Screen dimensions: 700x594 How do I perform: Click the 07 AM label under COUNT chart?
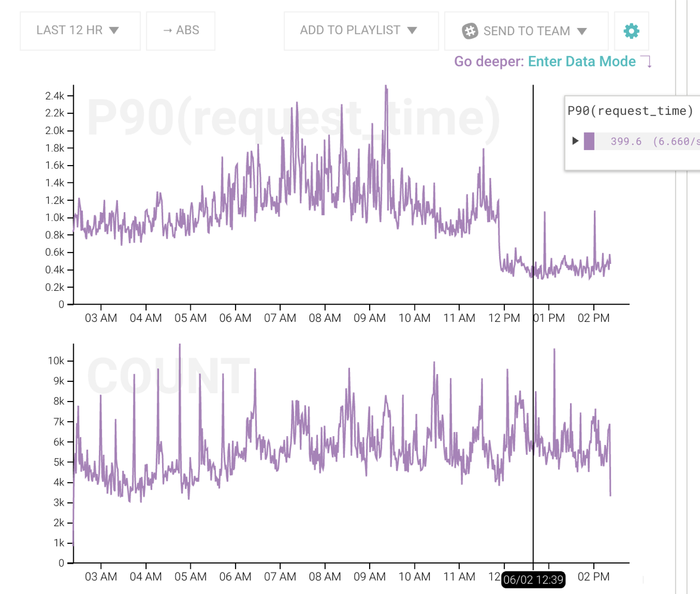pos(280,577)
